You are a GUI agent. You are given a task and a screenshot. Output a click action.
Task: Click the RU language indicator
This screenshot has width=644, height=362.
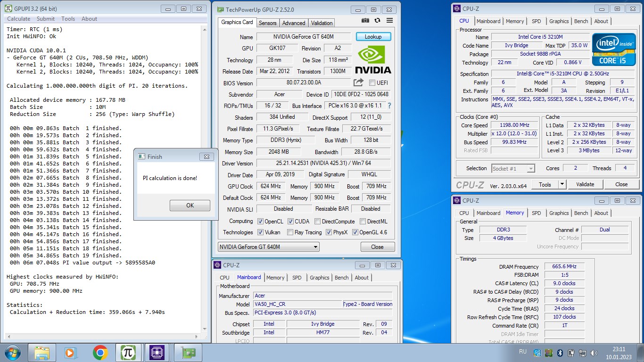pos(523,352)
